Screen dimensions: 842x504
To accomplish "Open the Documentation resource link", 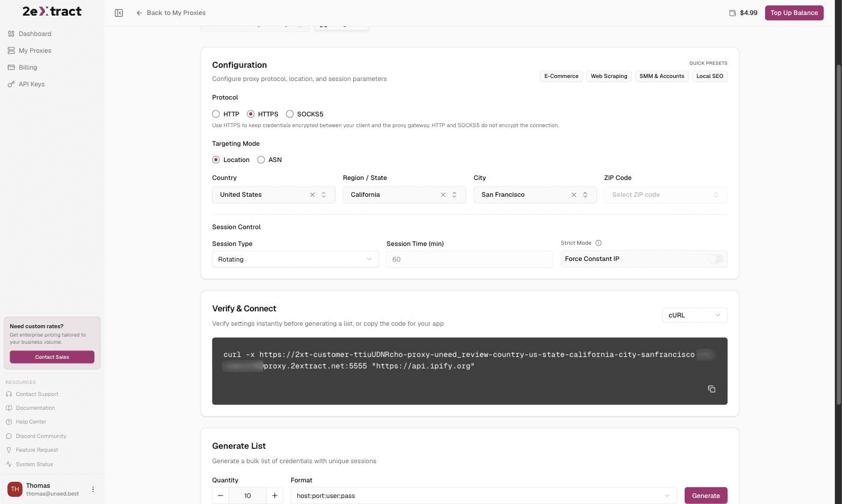I will (35, 408).
